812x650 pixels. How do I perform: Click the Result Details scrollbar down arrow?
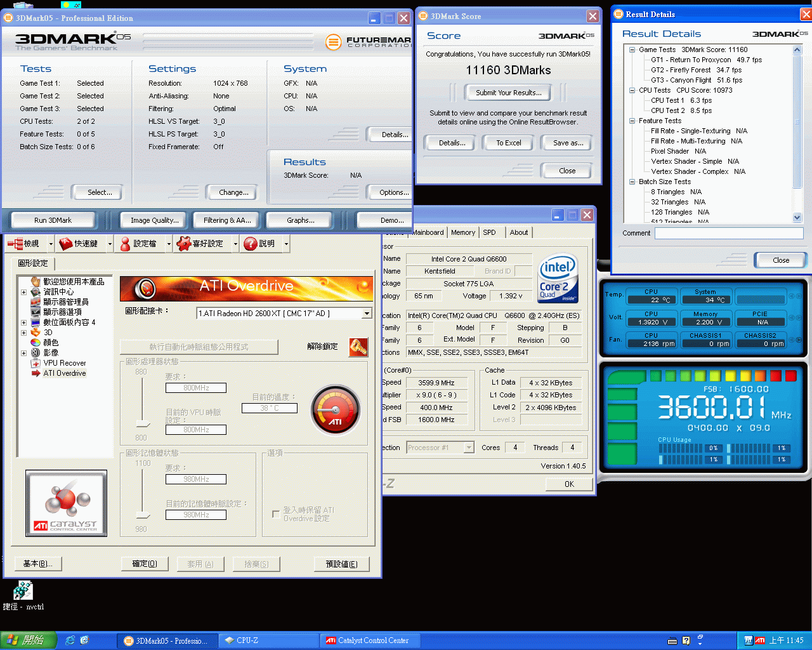click(797, 217)
